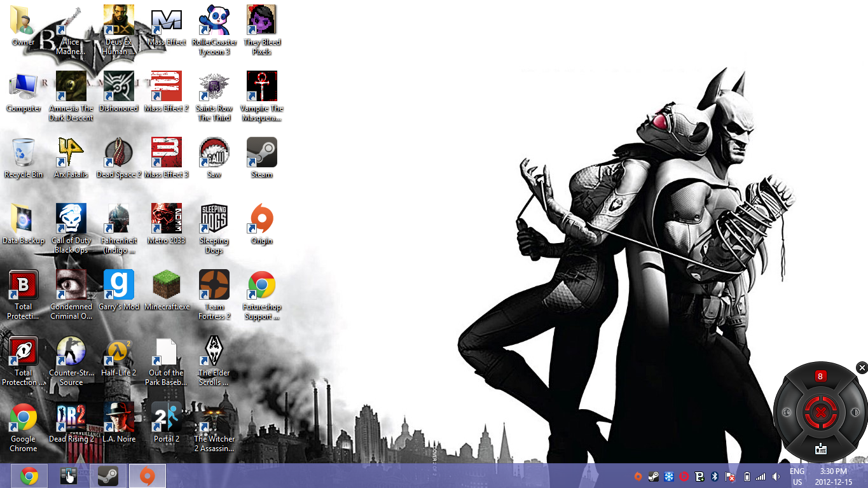Image resolution: width=868 pixels, height=488 pixels.
Task: Select the Portal 2 shortcut
Action: tap(167, 423)
